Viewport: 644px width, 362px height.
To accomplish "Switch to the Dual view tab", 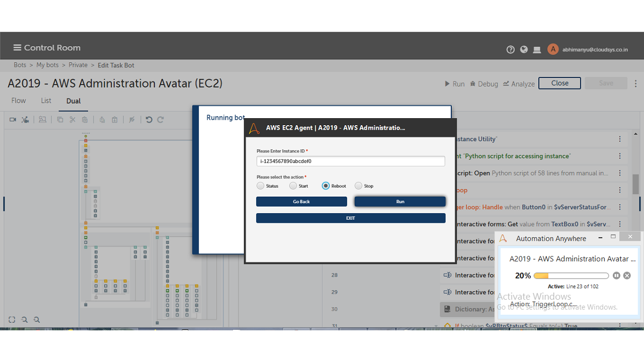I will (73, 101).
